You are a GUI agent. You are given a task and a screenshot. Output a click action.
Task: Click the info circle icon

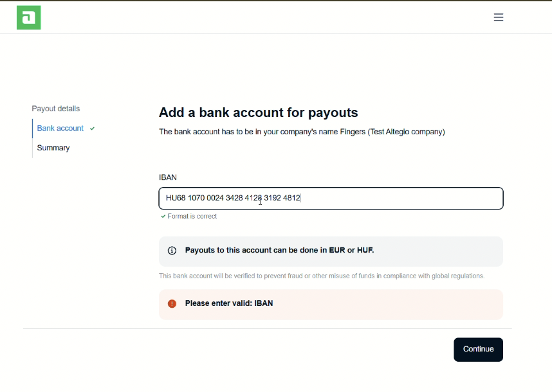[172, 251]
